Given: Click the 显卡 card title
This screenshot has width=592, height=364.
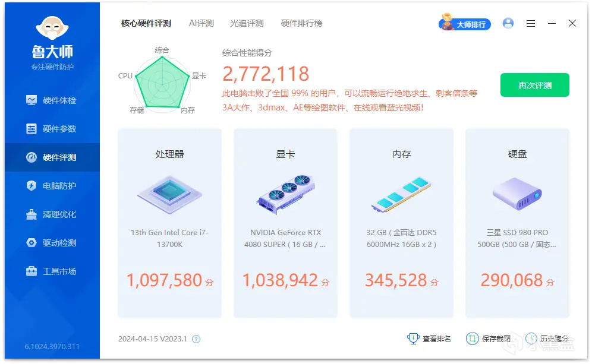Looking at the screenshot, I should (x=285, y=154).
